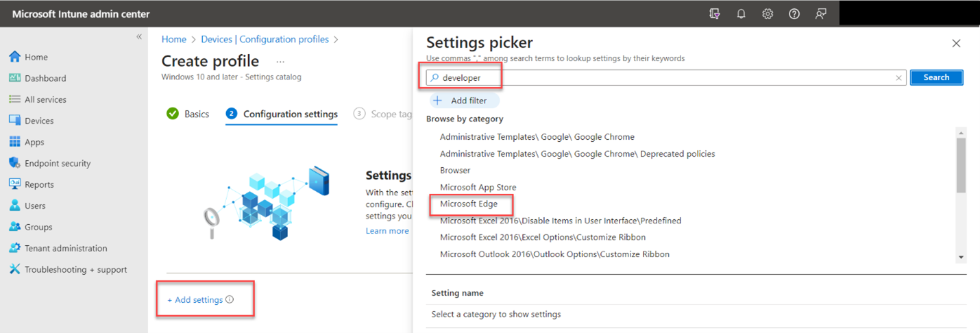
Task: Click the Apps grid icon in sidebar
Action: [14, 142]
